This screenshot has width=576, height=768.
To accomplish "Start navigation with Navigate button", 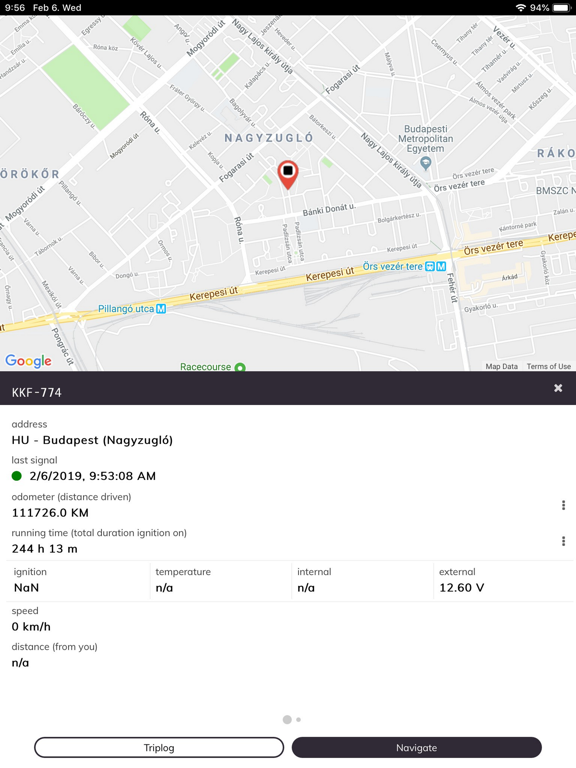I will pos(416,747).
